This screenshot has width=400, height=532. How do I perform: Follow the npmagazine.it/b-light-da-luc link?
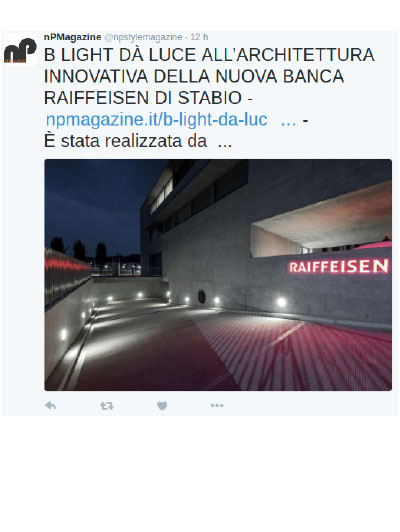(x=156, y=119)
